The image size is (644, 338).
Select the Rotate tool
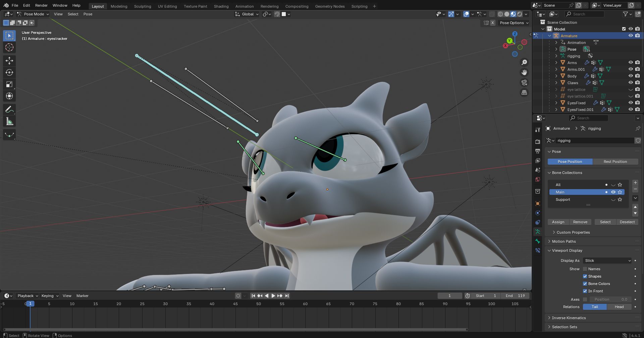tap(9, 72)
